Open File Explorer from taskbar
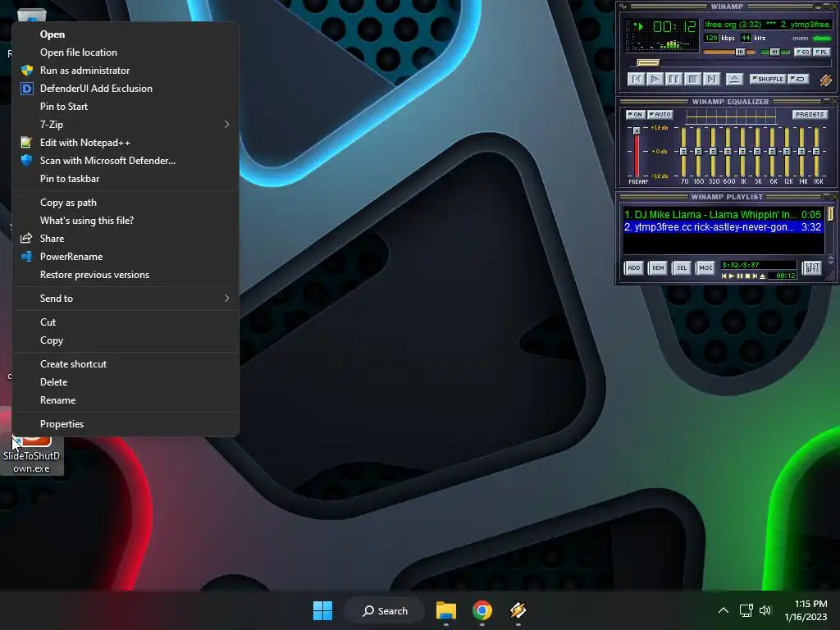The width and height of the screenshot is (840, 630). point(445,610)
